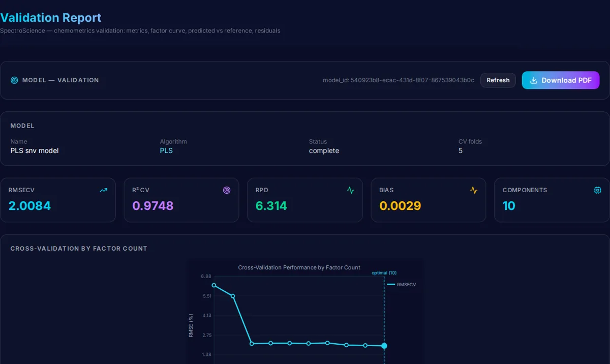Click the Validation Report page title
The image size is (610, 364).
[x=51, y=18]
